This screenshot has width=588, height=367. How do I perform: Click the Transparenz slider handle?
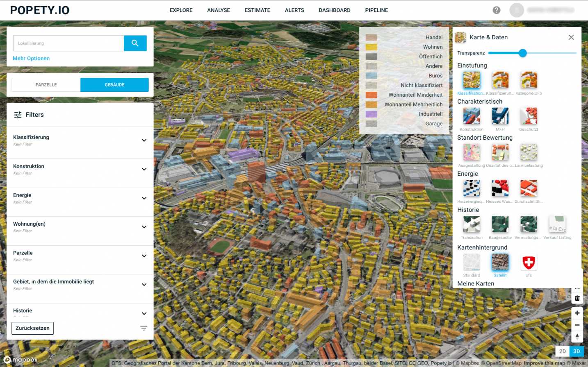pyautogui.click(x=522, y=53)
